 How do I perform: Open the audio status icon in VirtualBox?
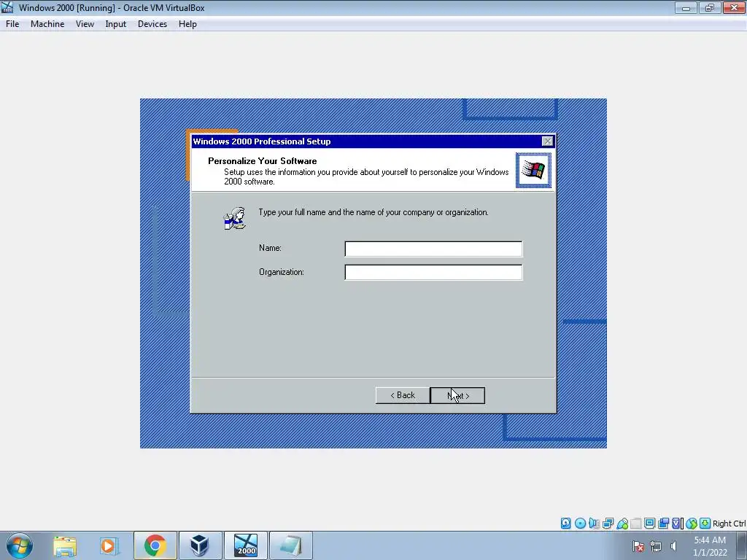pyautogui.click(x=594, y=524)
